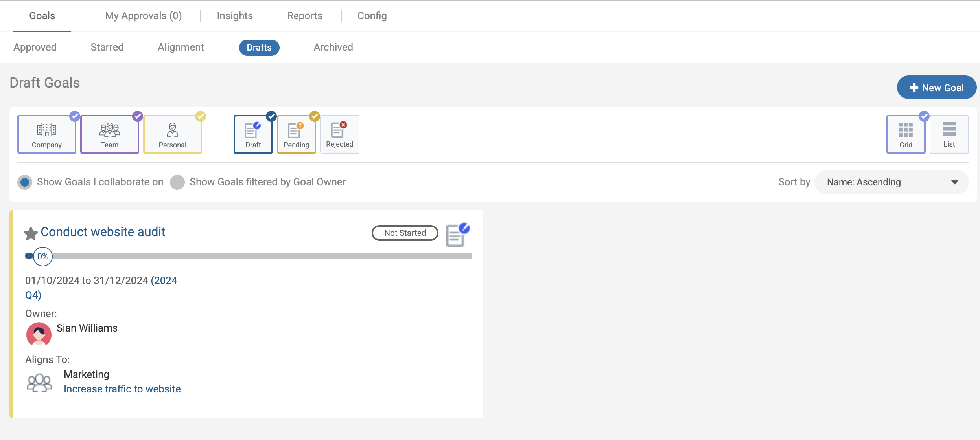Image resolution: width=980 pixels, height=440 pixels.
Task: Star the Conduct website audit goal
Action: click(x=31, y=233)
